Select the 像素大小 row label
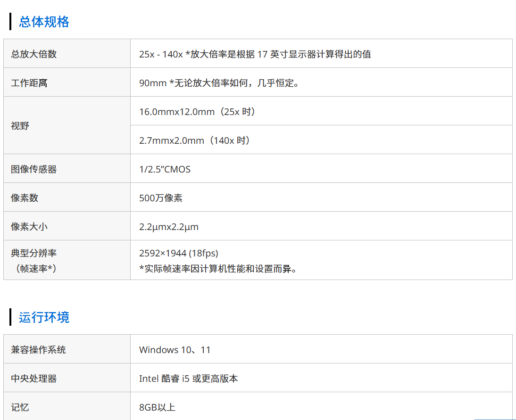This screenshot has height=420, width=516. (29, 227)
